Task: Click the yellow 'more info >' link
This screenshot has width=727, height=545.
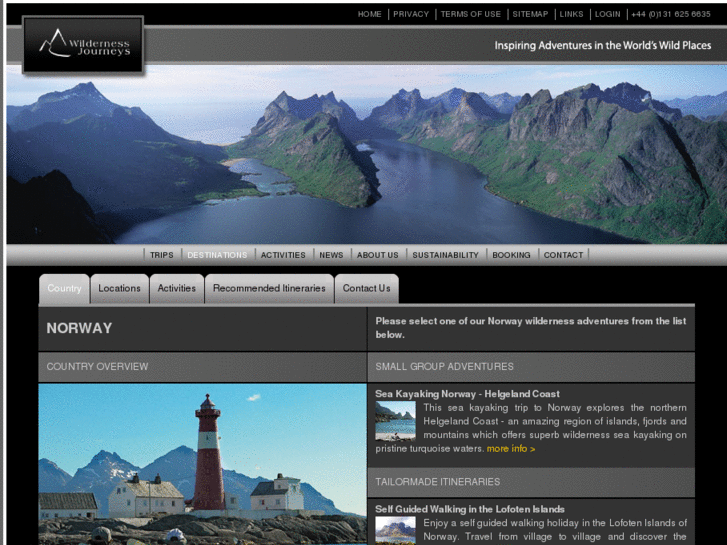Action: [510, 449]
